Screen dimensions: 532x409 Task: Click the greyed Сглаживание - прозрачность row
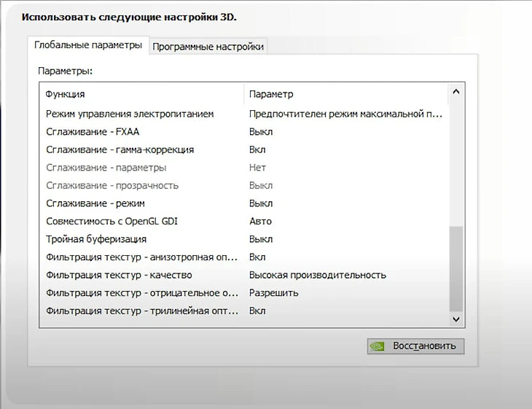112,185
